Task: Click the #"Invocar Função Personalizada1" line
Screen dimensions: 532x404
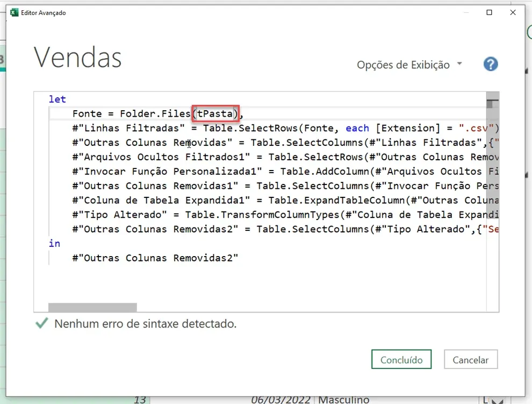Action: point(285,171)
